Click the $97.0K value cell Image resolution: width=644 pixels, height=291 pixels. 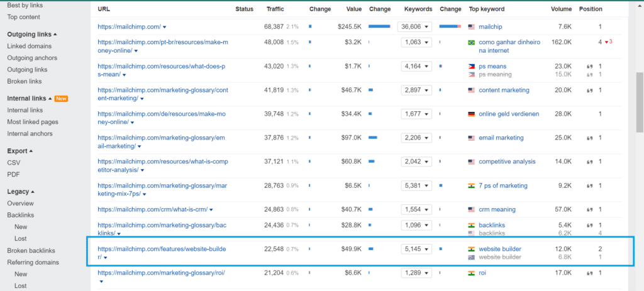(x=351, y=138)
